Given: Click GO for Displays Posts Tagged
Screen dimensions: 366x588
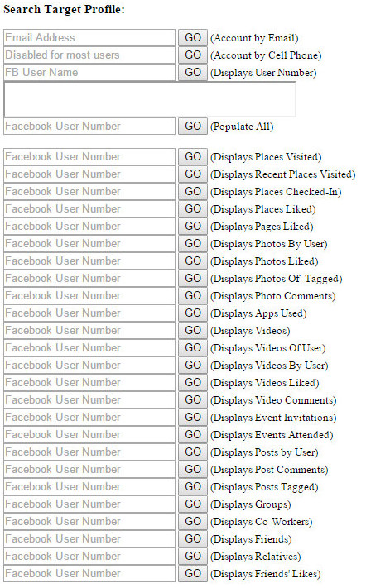Looking at the screenshot, I should 193,487.
